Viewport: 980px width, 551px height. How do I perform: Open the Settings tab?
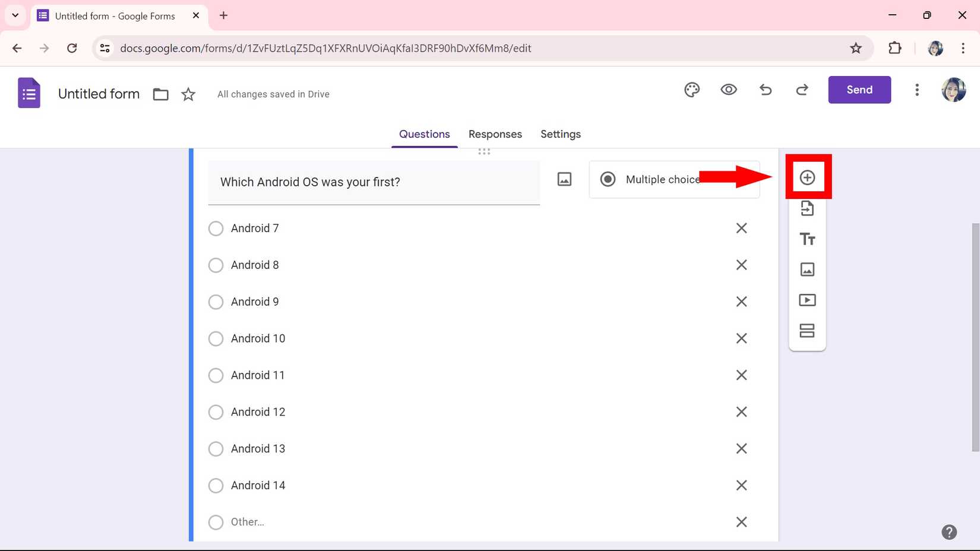pos(560,134)
